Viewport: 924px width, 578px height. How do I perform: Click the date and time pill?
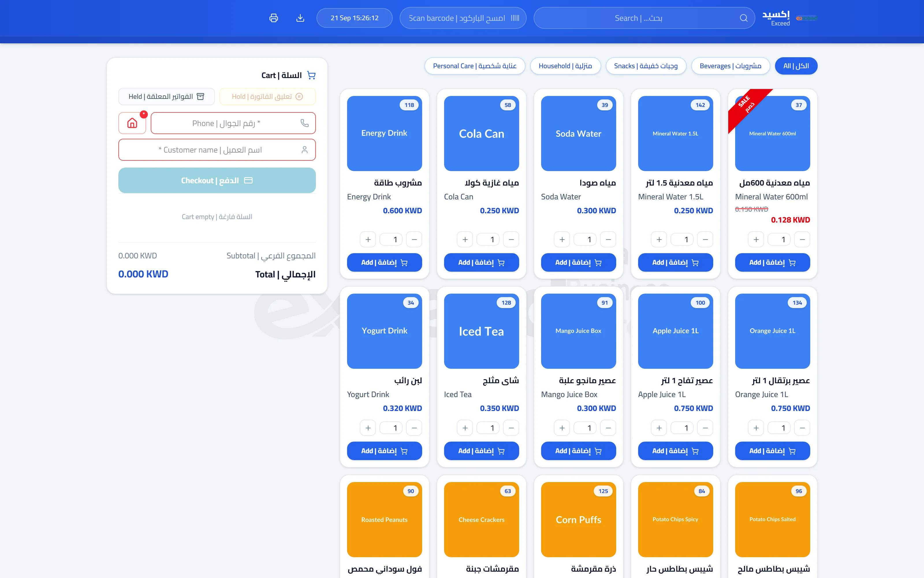click(354, 18)
